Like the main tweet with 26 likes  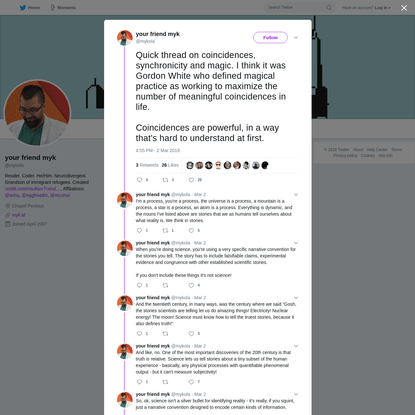[191, 180]
